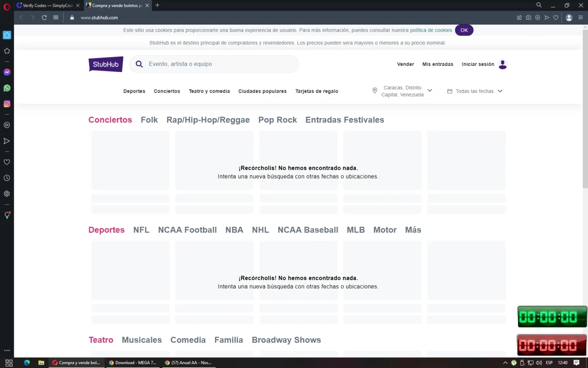
Task: Open Instagram in the Opera sidebar
Action: point(7,104)
